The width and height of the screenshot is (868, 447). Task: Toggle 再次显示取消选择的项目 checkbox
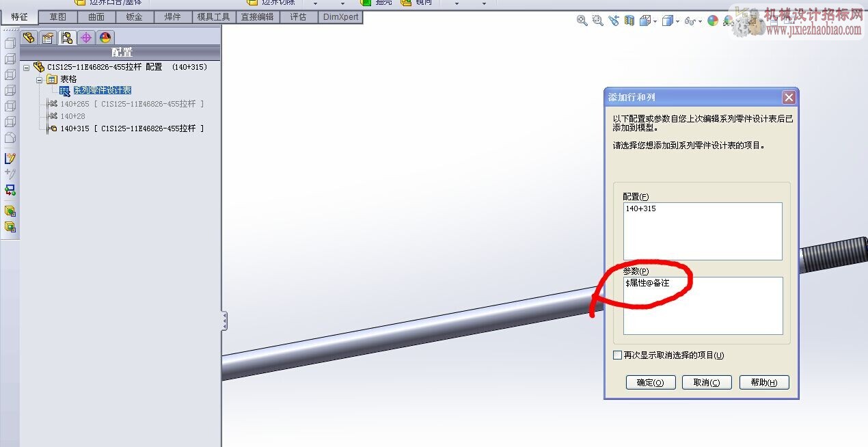coord(617,355)
